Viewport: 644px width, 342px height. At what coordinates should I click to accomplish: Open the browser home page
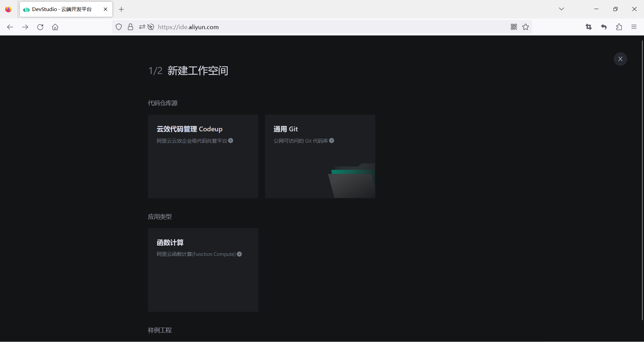[55, 27]
